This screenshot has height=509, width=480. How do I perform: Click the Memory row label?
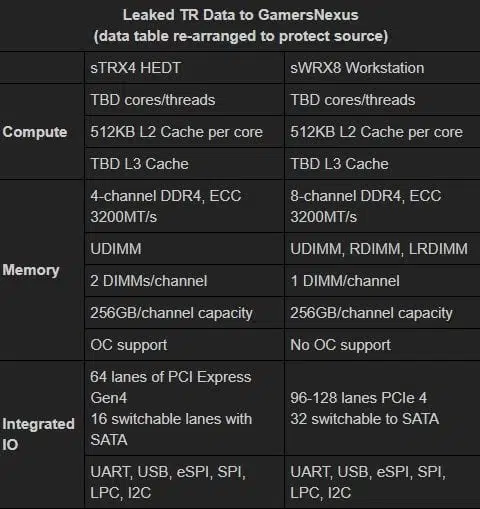pos(31,270)
